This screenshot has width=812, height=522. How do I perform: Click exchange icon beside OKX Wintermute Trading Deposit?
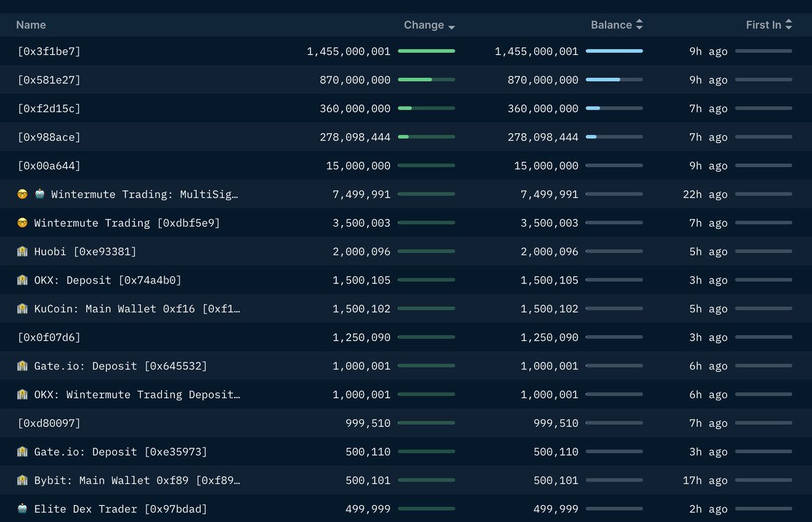coord(22,395)
